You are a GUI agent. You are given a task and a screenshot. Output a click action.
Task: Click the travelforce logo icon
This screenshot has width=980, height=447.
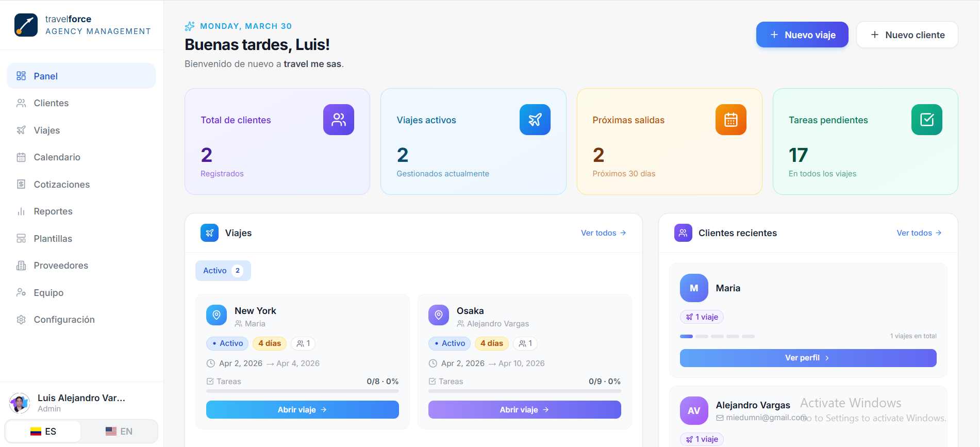pos(26,25)
